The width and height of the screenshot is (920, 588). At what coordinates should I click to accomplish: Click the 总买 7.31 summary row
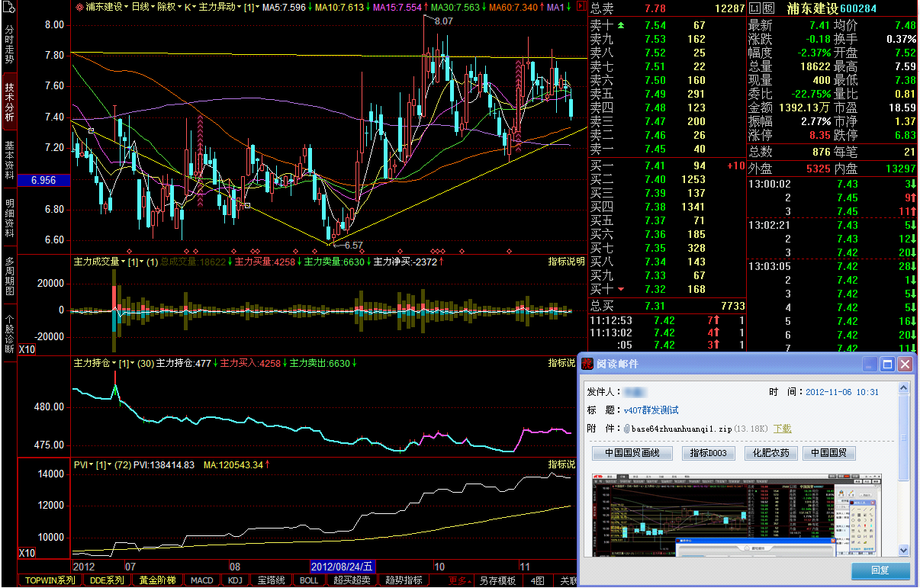pyautogui.click(x=667, y=306)
